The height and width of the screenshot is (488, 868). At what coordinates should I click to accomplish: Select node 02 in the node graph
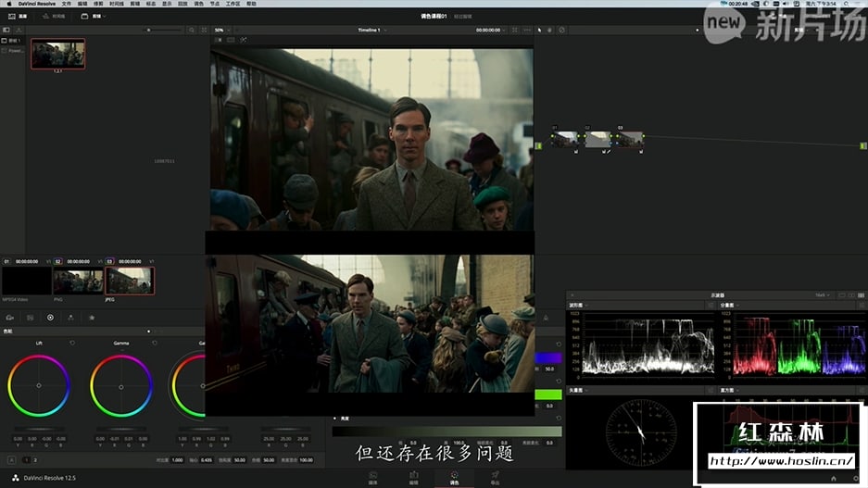click(x=598, y=140)
